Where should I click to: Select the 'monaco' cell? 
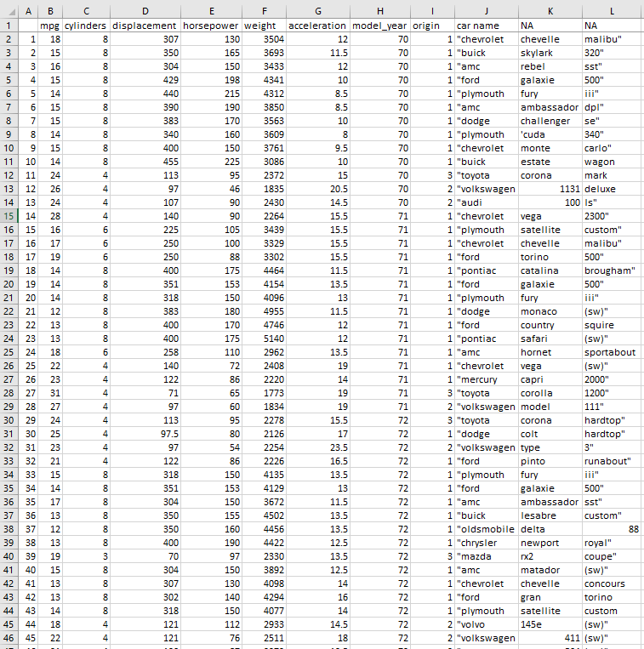[550, 311]
